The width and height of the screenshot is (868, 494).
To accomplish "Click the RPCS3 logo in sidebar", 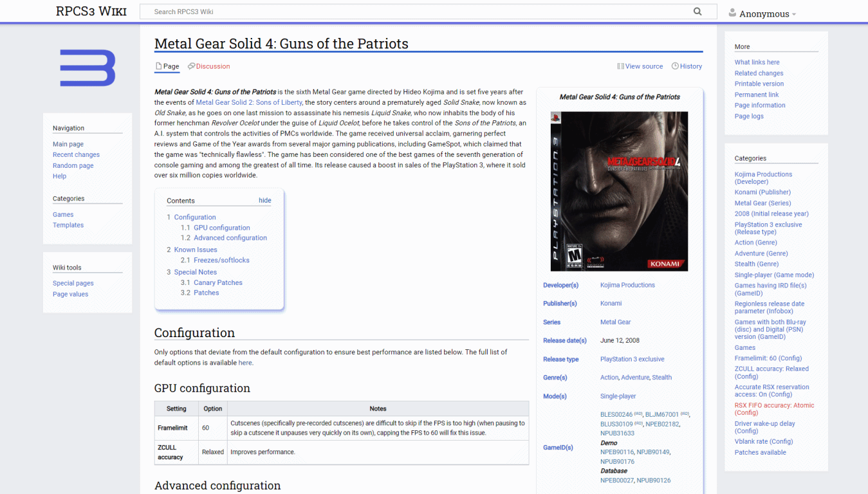I will coord(88,68).
